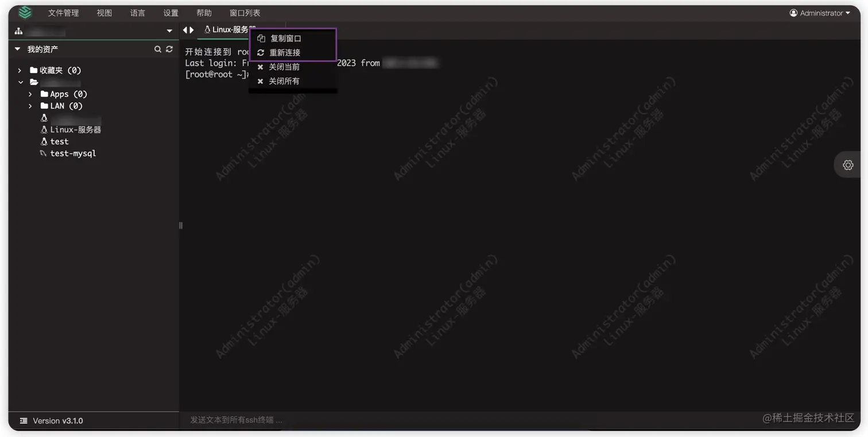Search assets with the magnifier icon
The height and width of the screenshot is (437, 868).
158,49
